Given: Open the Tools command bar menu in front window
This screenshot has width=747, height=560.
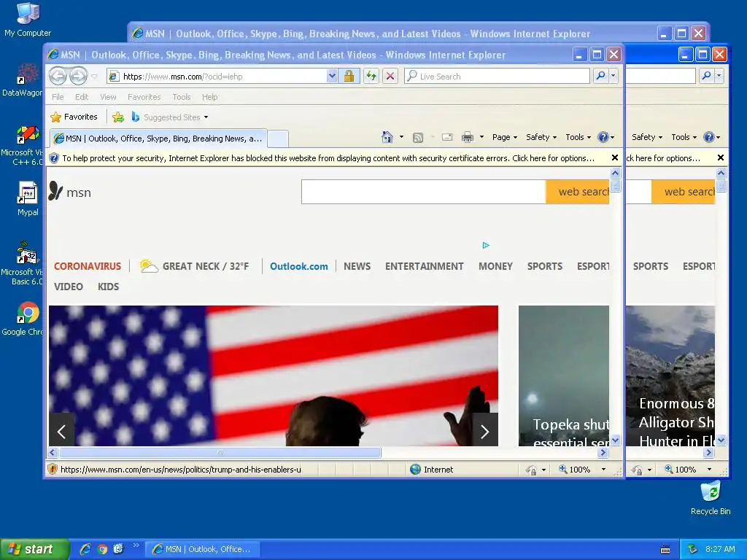Looking at the screenshot, I should coord(578,137).
